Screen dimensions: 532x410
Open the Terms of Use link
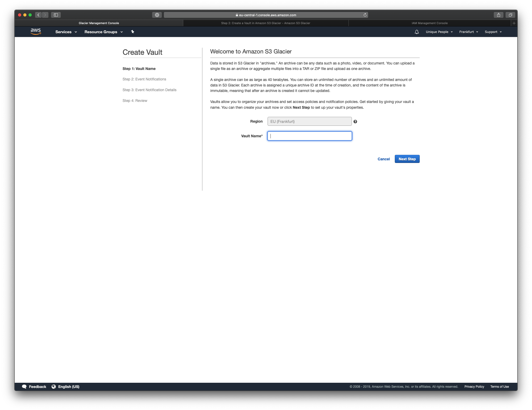(x=500, y=387)
